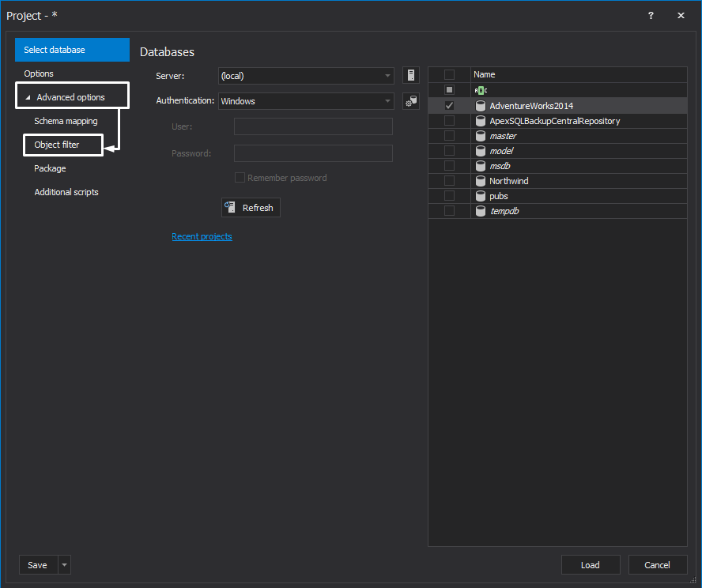Check the pubs database checkbox
This screenshot has width=702, height=588.
[x=449, y=195]
